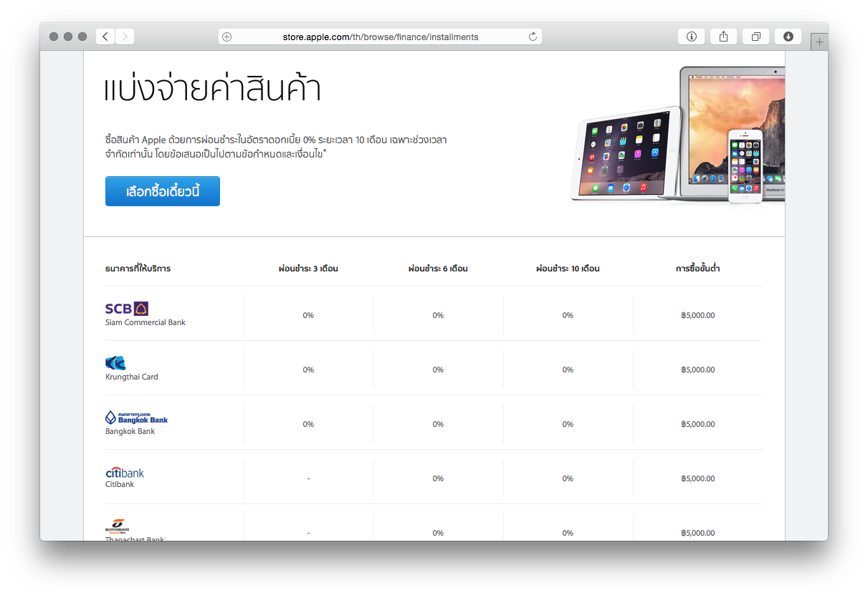
Task: Click Krungthai Card's 10-month 0% cell
Action: tap(568, 370)
